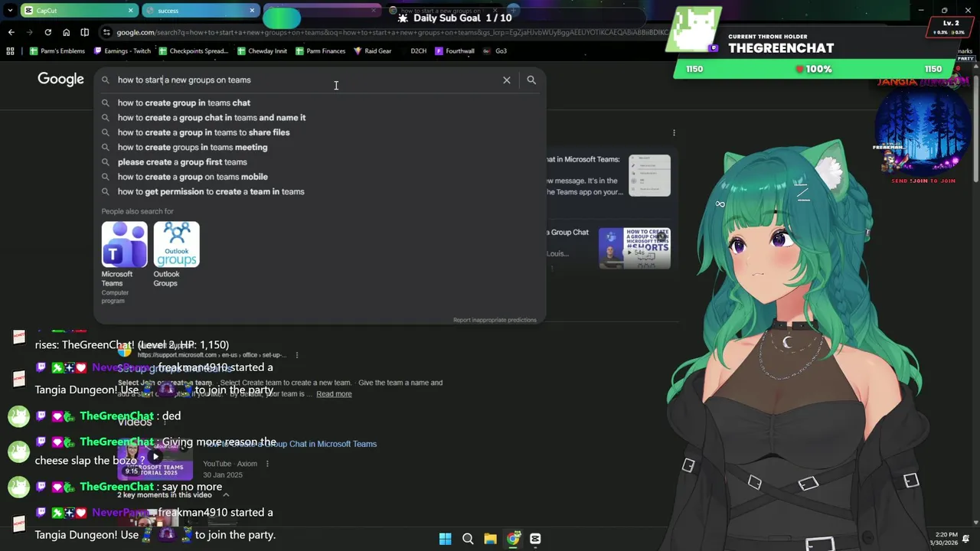Open Earnings - Twitch bookmark
The width and height of the screenshot is (980, 551).
[x=122, y=51]
